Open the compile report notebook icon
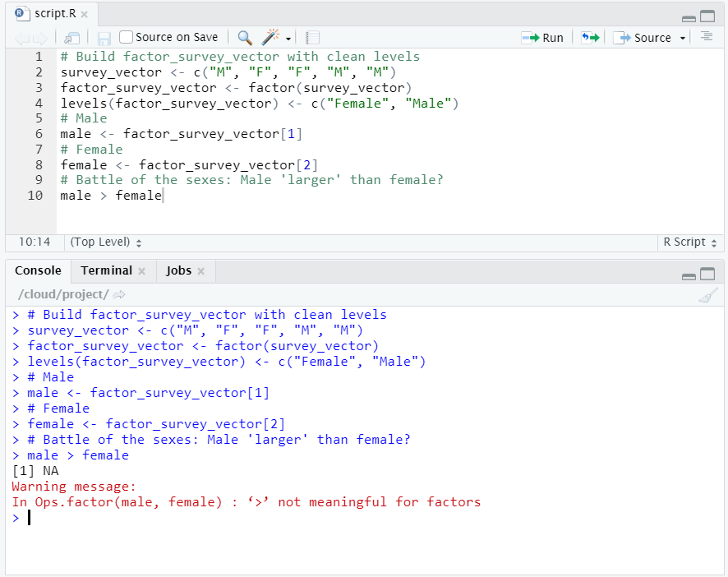The image size is (728, 577). (x=312, y=38)
